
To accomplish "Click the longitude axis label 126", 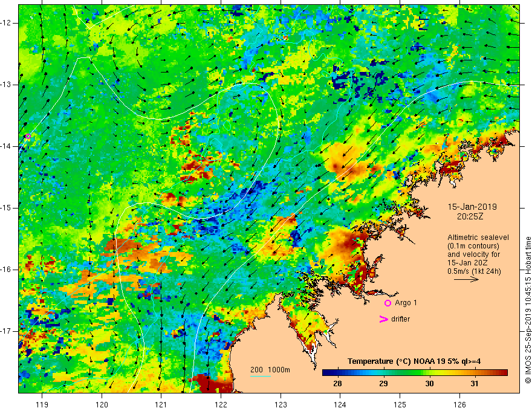I will [459, 404].
